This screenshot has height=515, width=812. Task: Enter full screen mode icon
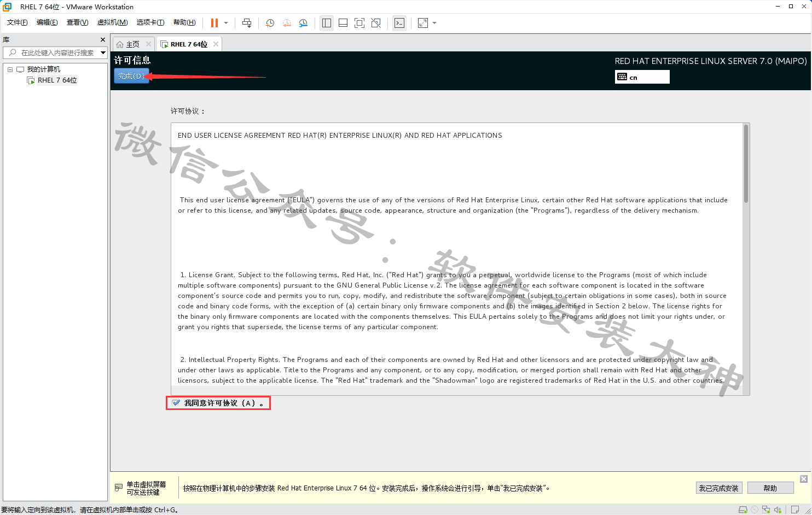(x=359, y=23)
